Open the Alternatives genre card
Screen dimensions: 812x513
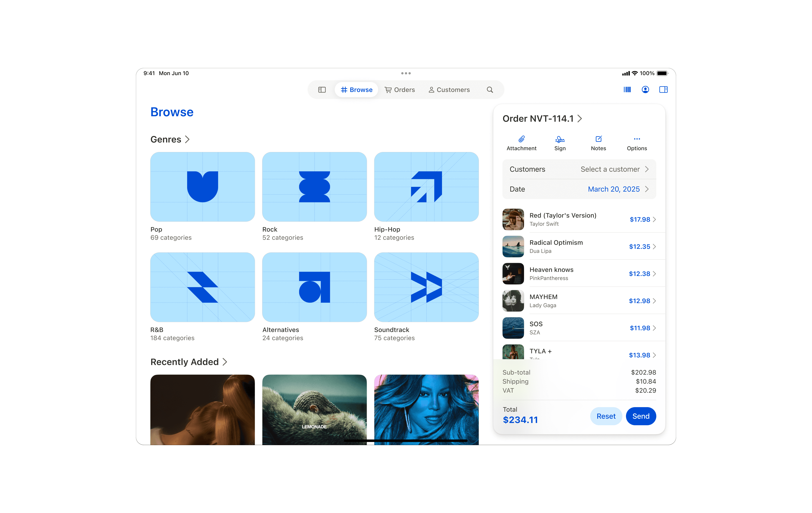314,287
